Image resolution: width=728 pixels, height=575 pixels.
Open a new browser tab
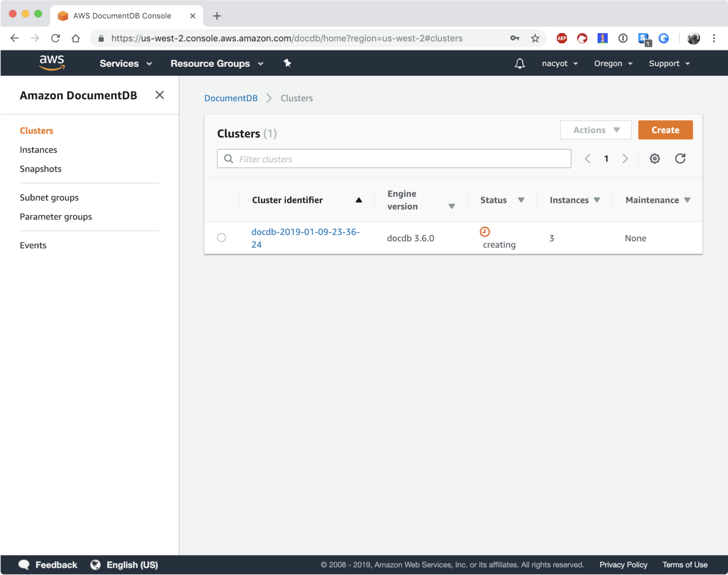pyautogui.click(x=217, y=16)
